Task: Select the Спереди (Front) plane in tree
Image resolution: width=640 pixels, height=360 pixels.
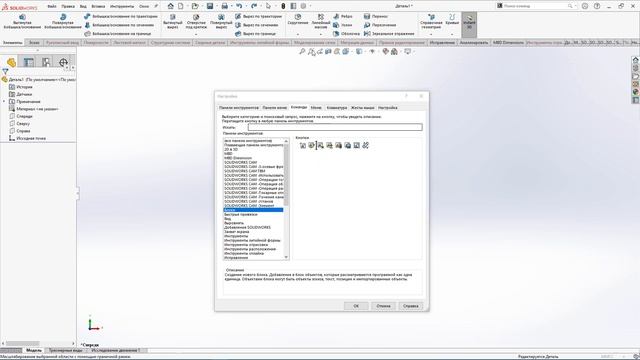Action: click(x=24, y=116)
